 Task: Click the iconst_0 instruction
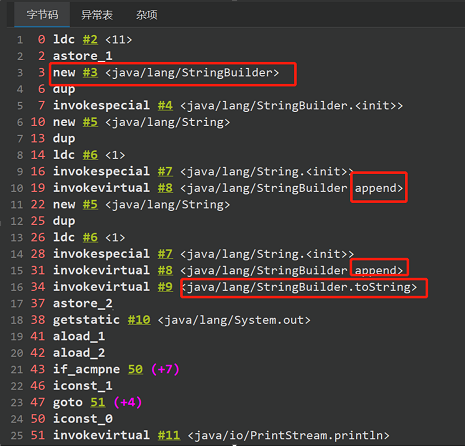pos(83,419)
